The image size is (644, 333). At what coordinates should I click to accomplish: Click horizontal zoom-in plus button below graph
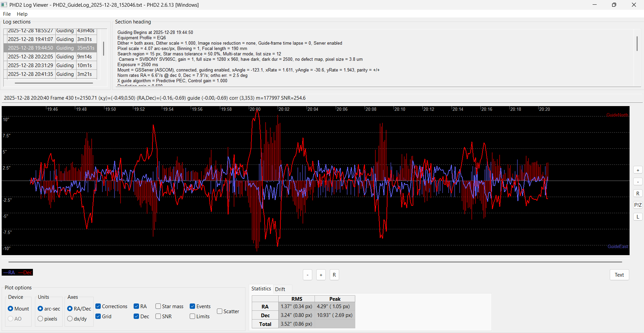point(321,275)
